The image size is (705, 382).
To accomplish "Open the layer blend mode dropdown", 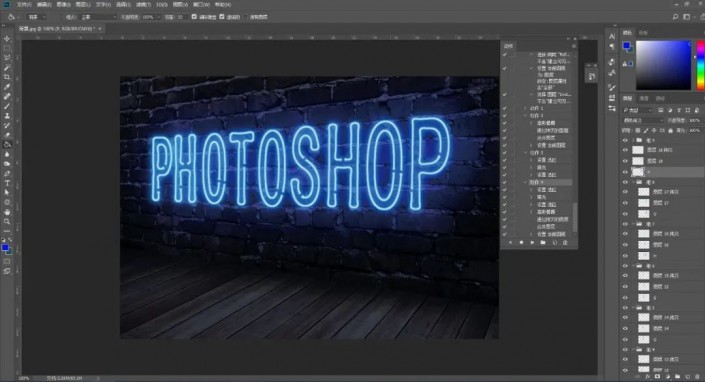I will [643, 120].
